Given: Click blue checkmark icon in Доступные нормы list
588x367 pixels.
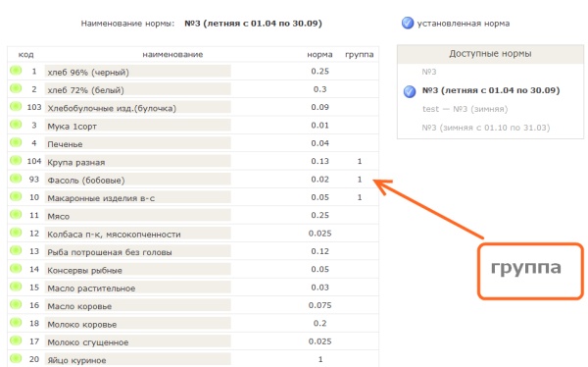Looking at the screenshot, I should [x=410, y=91].
